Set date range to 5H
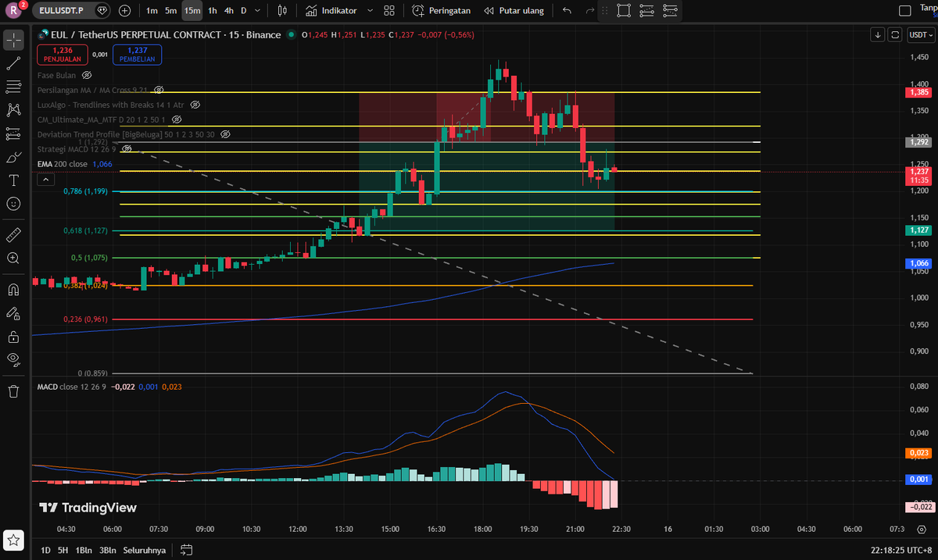The height and width of the screenshot is (560, 938). [x=63, y=550]
